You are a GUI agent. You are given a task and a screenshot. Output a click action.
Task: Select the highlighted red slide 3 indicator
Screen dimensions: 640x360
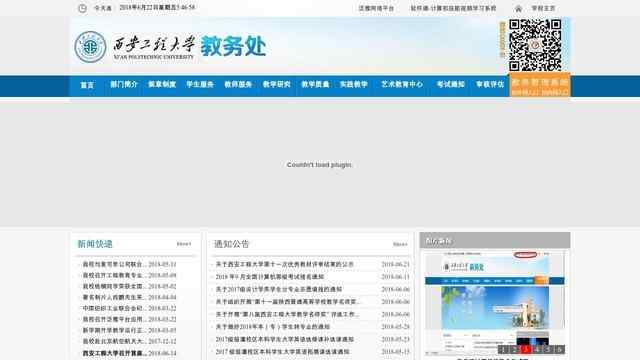(526, 349)
